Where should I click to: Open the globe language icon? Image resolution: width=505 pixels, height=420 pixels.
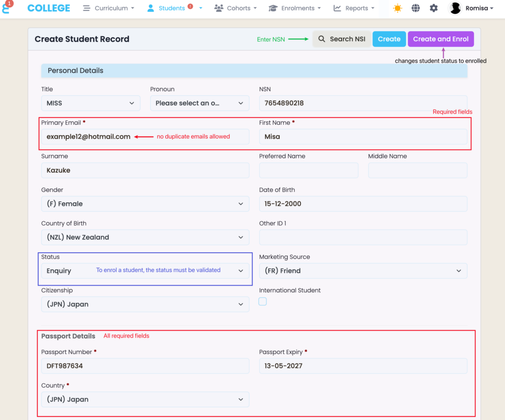point(416,8)
